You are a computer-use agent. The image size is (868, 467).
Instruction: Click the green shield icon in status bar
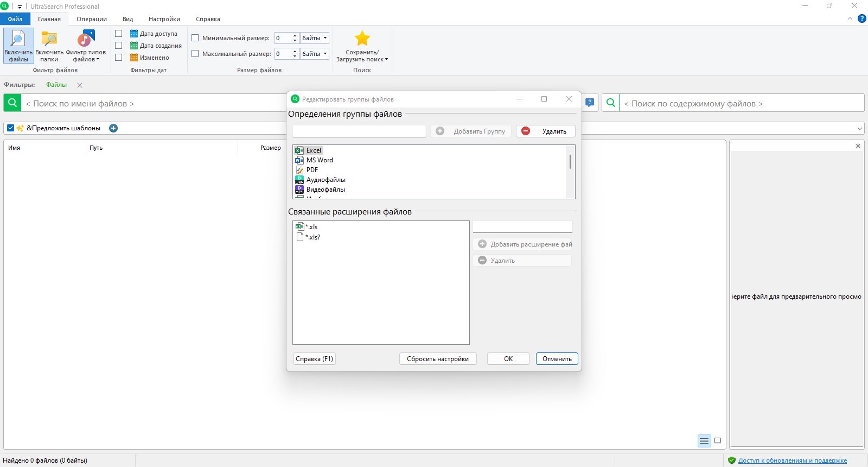732,460
